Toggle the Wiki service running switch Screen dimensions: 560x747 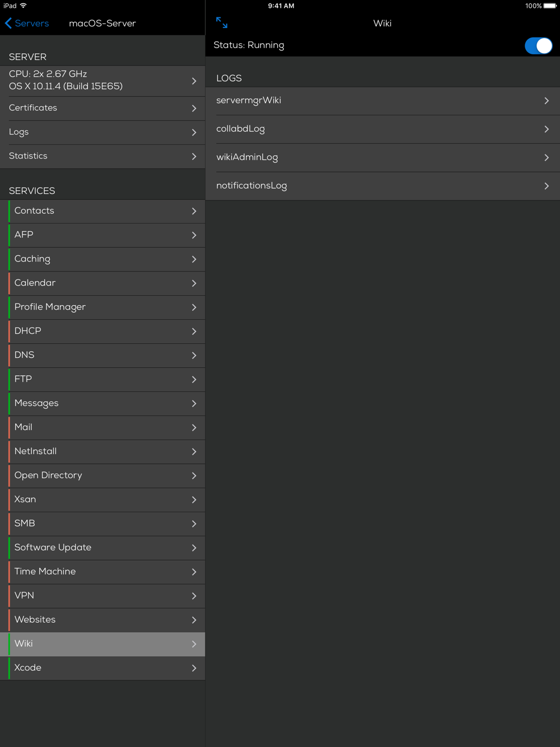pyautogui.click(x=538, y=46)
